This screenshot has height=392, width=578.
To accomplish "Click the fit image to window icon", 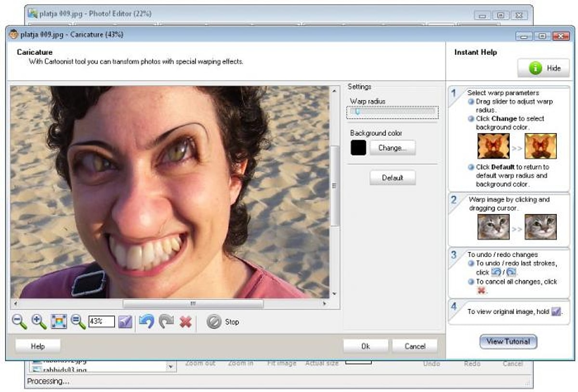I will 59,322.
